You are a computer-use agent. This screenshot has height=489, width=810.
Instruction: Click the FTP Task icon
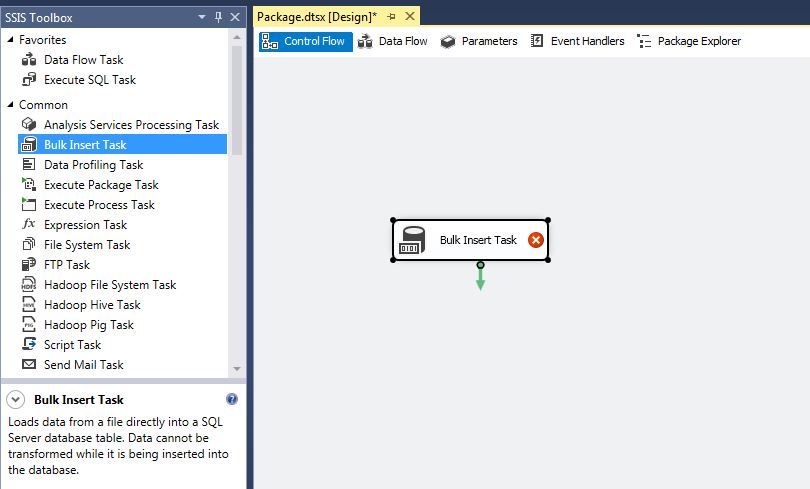pos(29,264)
